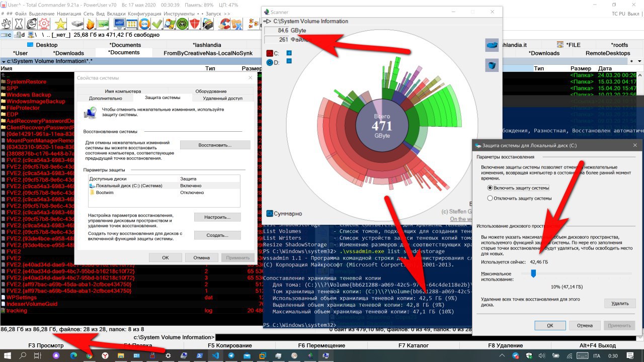Click the D: drive icon in Scanner
The height and width of the screenshot is (362, 644).
tap(269, 63)
